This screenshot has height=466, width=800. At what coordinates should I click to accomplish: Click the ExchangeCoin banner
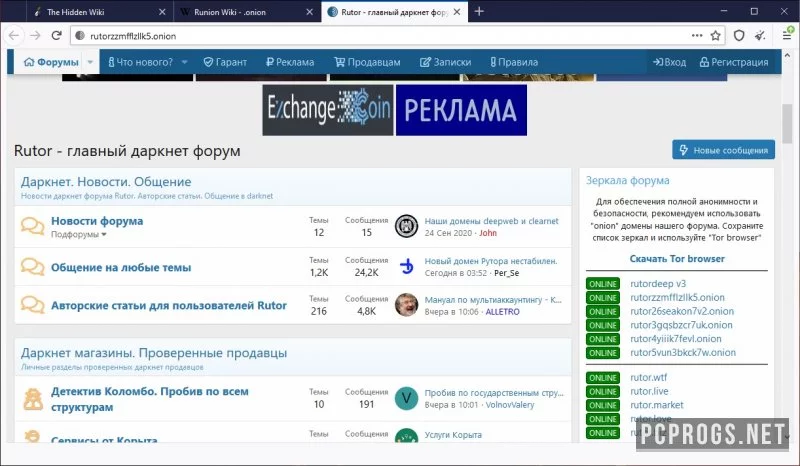[x=328, y=110]
